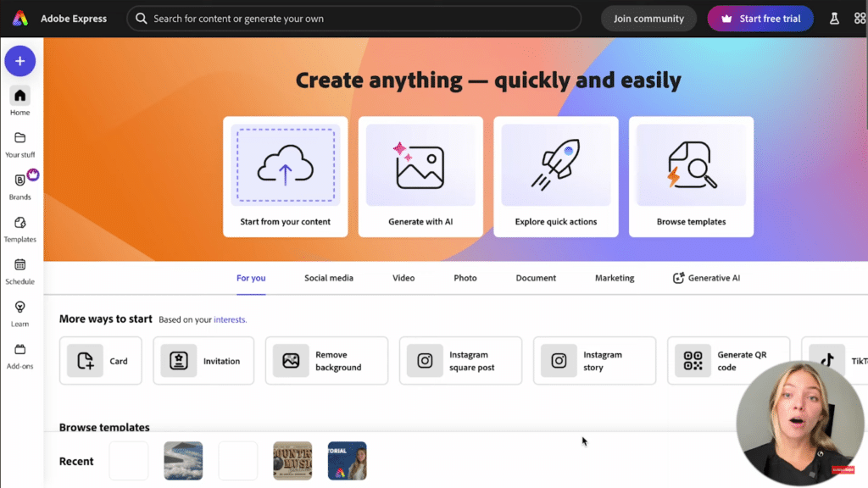Viewport: 868px width, 488px height.
Task: Open the Tutorial recent thumbnail
Action: pos(347,460)
